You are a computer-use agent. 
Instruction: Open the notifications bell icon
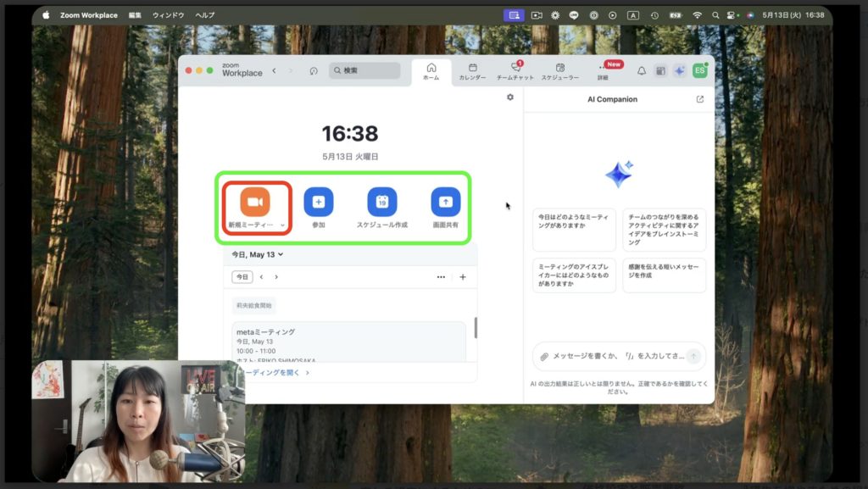pyautogui.click(x=642, y=71)
